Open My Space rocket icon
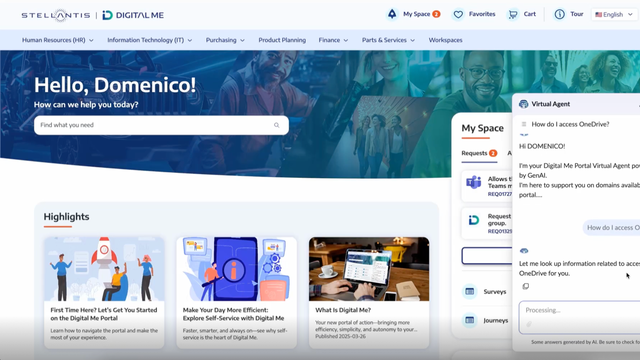The height and width of the screenshot is (360, 640). point(392,14)
